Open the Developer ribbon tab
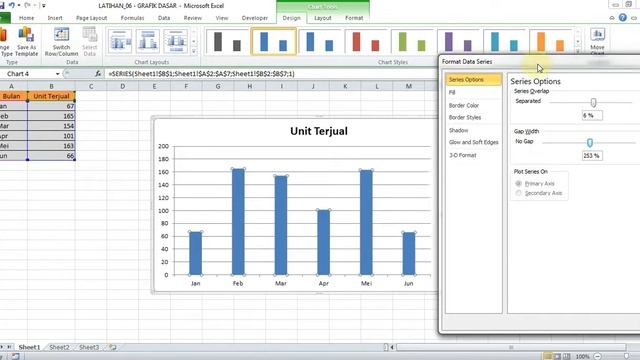640x360 pixels. tap(255, 18)
